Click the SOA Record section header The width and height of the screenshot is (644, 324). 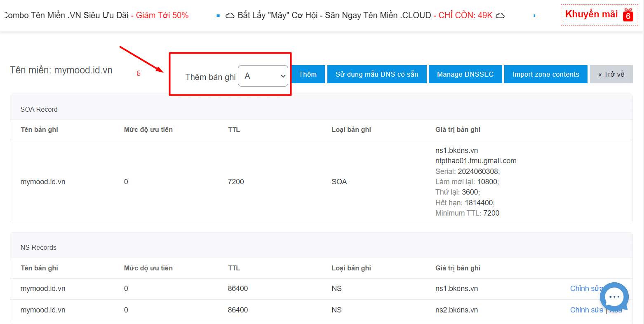[39, 109]
